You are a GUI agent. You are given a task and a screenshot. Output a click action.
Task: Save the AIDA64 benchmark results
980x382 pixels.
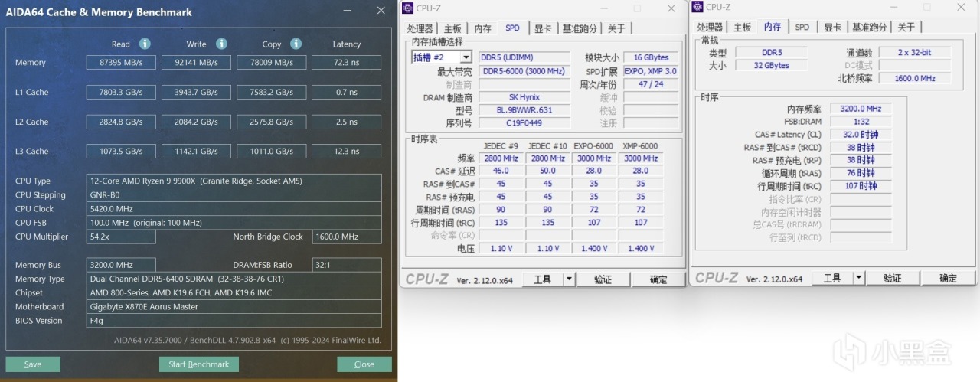point(33,364)
